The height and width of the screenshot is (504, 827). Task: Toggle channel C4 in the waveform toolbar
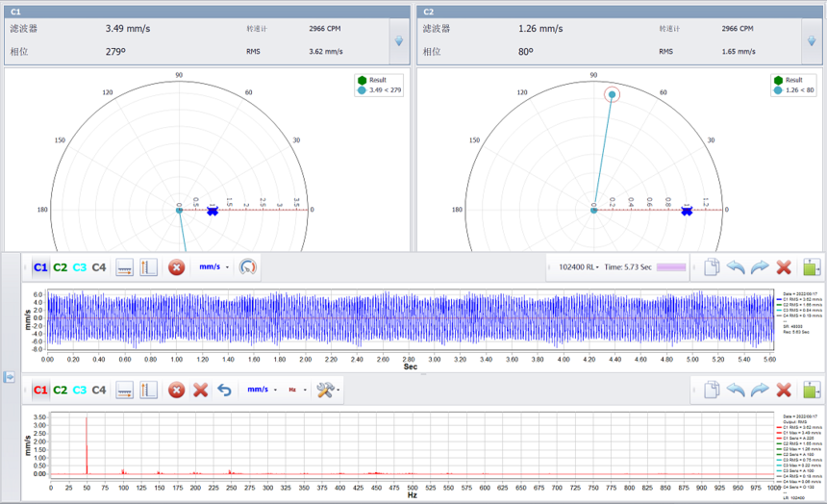[x=99, y=267]
